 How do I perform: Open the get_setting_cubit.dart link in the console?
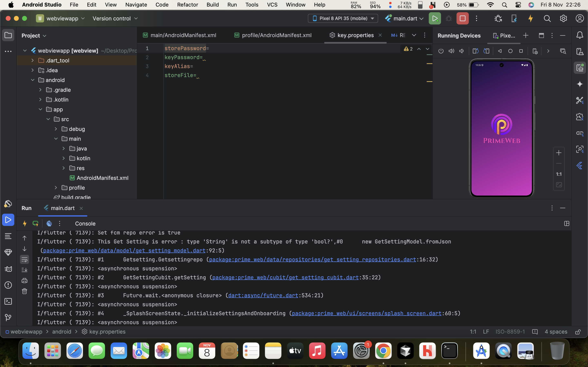(285, 277)
